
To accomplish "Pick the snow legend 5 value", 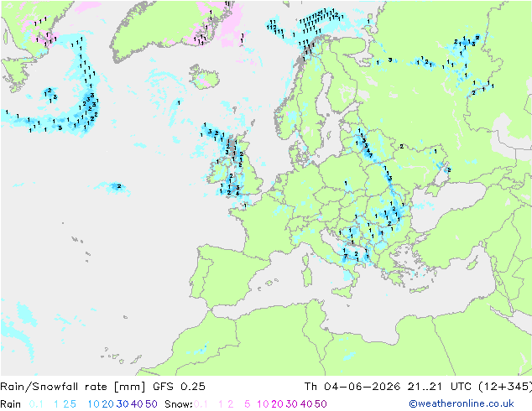I will (248, 404).
